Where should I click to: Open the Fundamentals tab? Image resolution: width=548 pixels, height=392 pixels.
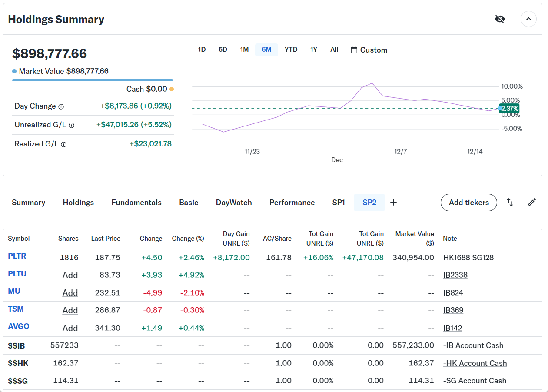(x=136, y=203)
